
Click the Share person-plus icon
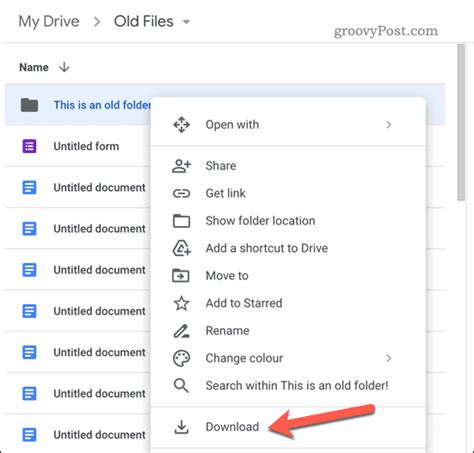click(181, 166)
